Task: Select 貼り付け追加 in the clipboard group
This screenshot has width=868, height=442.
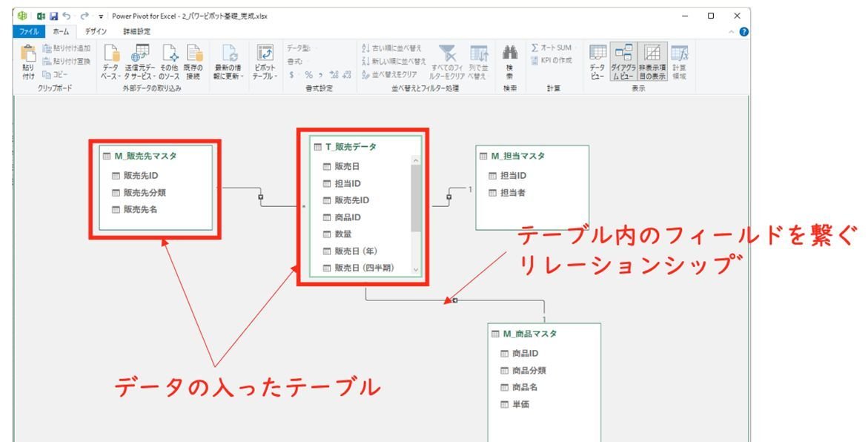Action: pos(66,49)
